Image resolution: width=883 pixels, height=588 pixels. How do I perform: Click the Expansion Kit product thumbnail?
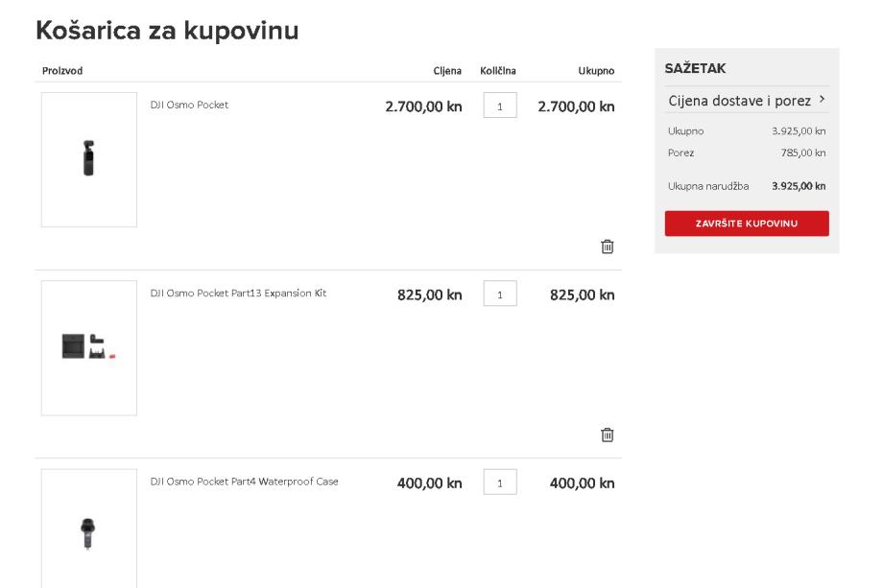89,347
